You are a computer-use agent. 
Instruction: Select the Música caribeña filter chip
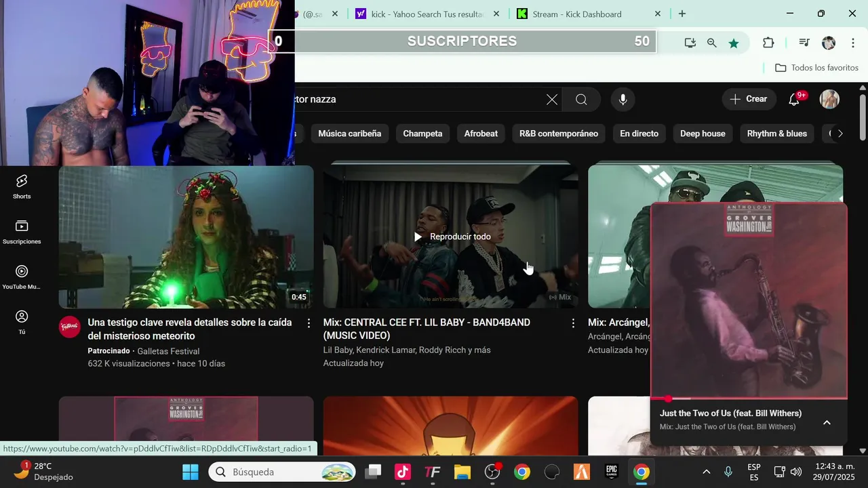(x=350, y=134)
